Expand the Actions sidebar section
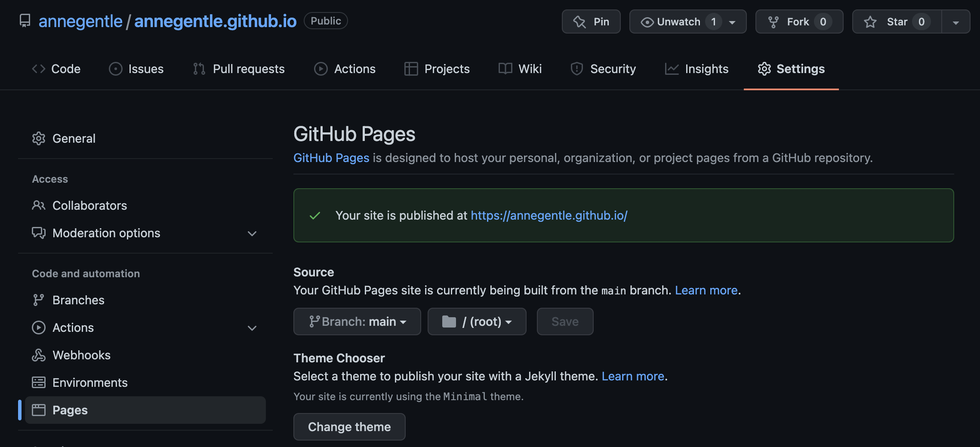 click(252, 328)
